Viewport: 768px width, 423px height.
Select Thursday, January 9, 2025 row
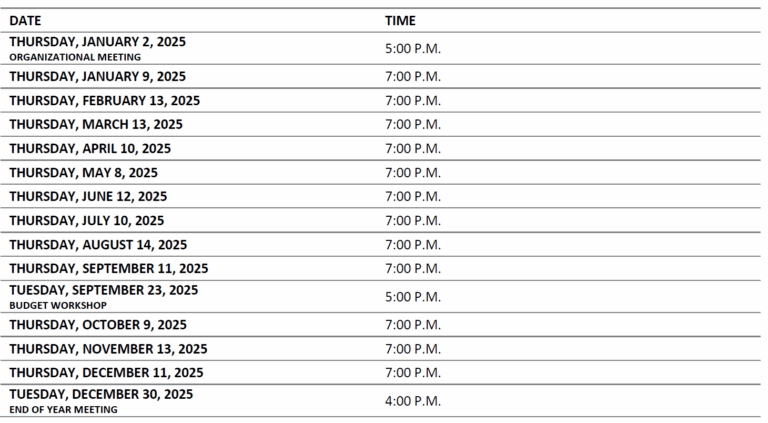click(x=381, y=76)
